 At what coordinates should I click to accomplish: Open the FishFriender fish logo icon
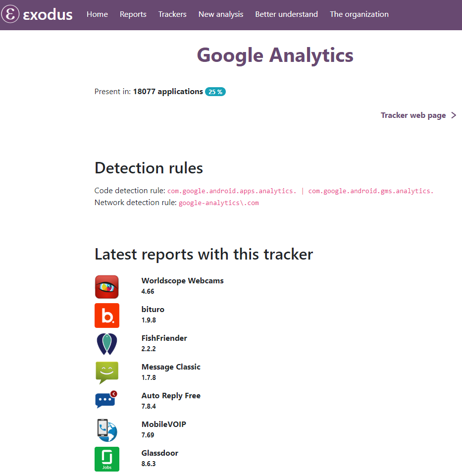[x=107, y=344]
